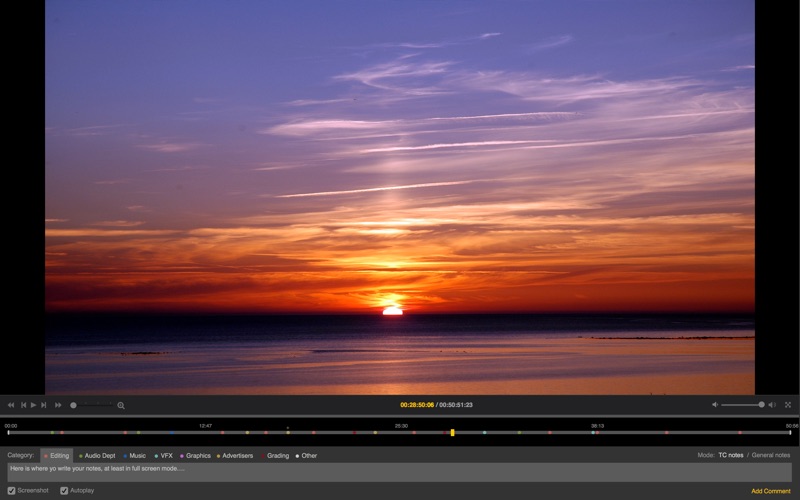Uncheck the Screenshot checkbox
Image resolution: width=800 pixels, height=500 pixels.
(11, 491)
